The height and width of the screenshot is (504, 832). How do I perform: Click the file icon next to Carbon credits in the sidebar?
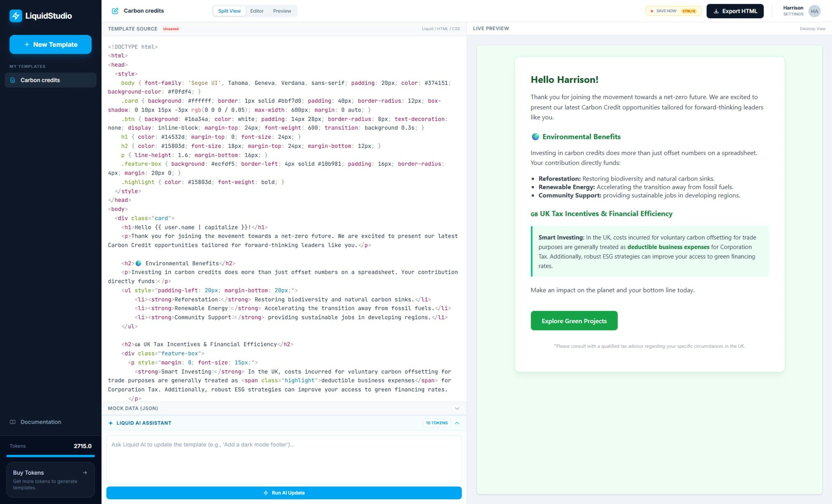[13, 80]
